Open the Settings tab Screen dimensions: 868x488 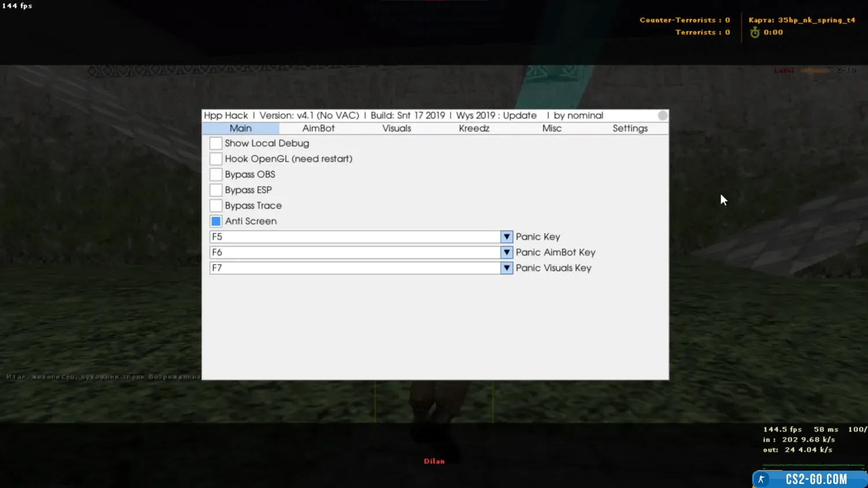(x=630, y=128)
